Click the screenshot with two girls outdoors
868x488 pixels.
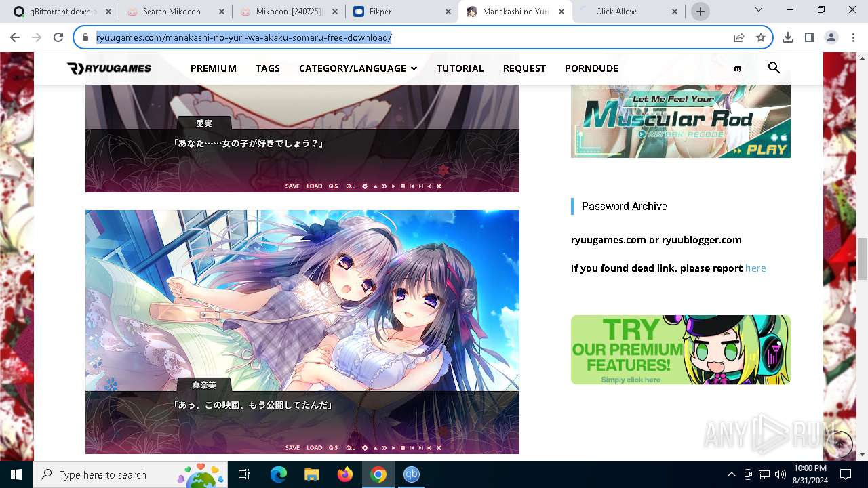pyautogui.click(x=302, y=332)
